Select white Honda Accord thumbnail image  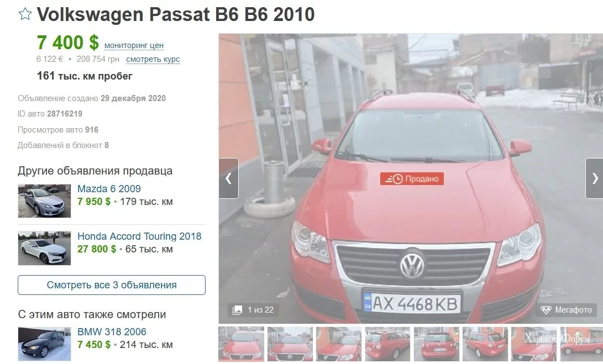44,248
